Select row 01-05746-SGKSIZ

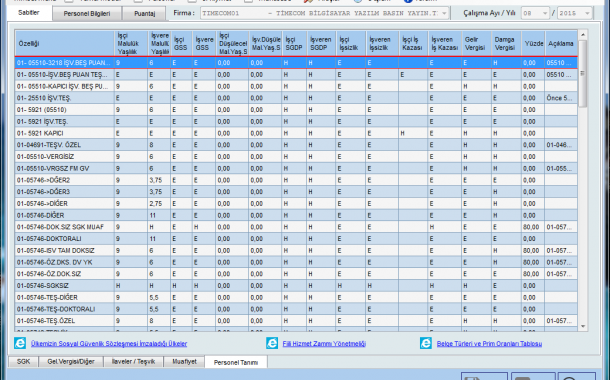[296, 285]
